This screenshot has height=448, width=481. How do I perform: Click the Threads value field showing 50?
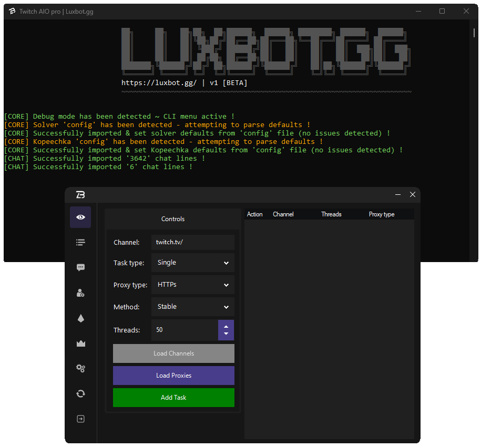185,330
